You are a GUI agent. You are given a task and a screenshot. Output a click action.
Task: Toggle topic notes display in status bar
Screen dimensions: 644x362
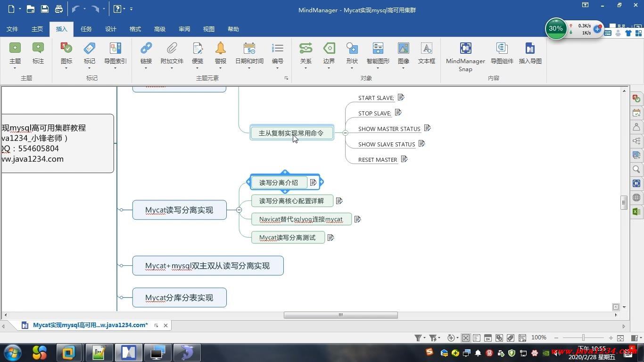477,338
